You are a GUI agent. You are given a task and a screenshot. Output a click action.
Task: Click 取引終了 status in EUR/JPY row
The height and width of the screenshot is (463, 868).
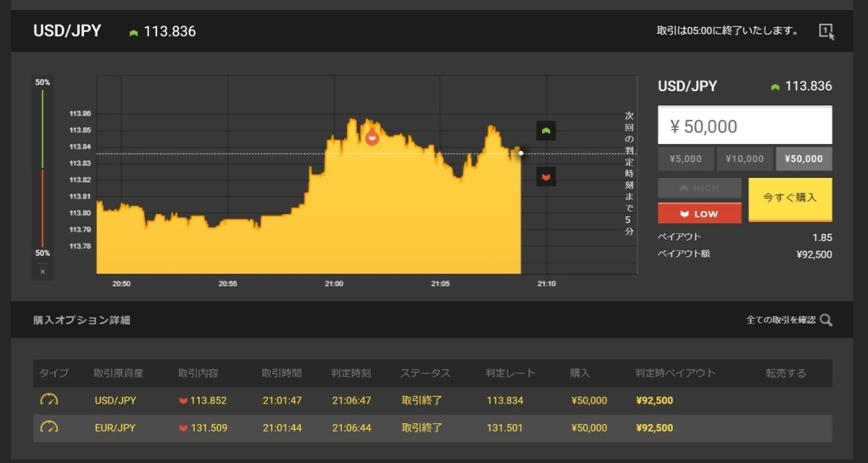[x=422, y=428]
